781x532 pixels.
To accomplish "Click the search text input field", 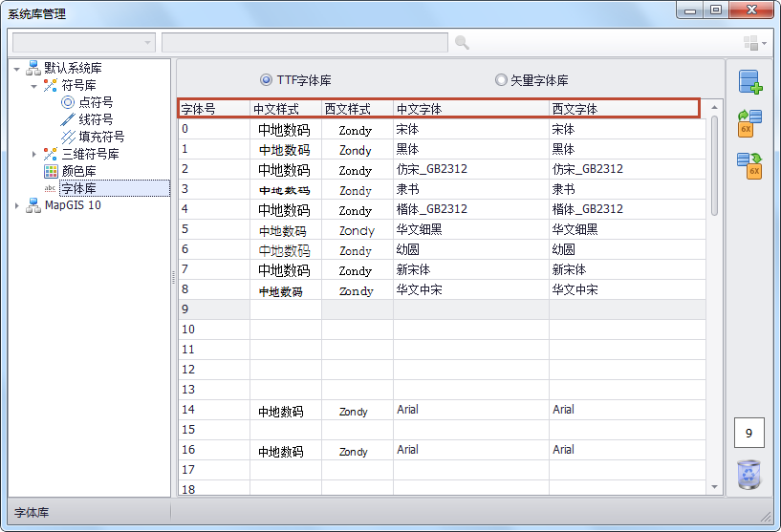I will (304, 43).
